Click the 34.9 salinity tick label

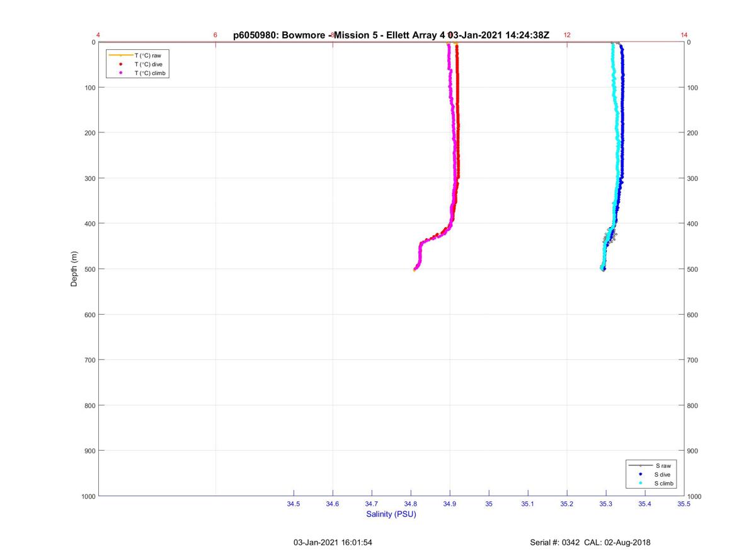point(450,504)
